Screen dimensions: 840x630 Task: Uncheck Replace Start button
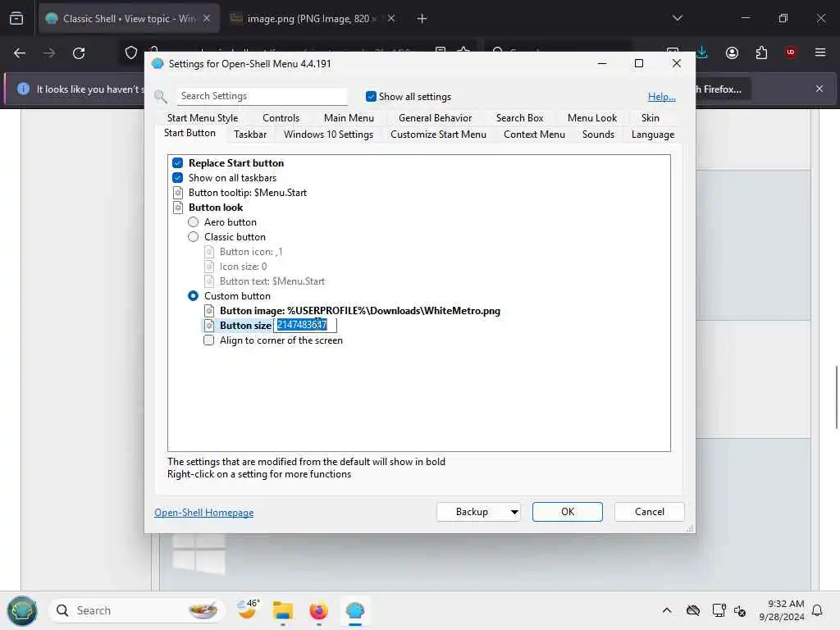click(x=178, y=163)
